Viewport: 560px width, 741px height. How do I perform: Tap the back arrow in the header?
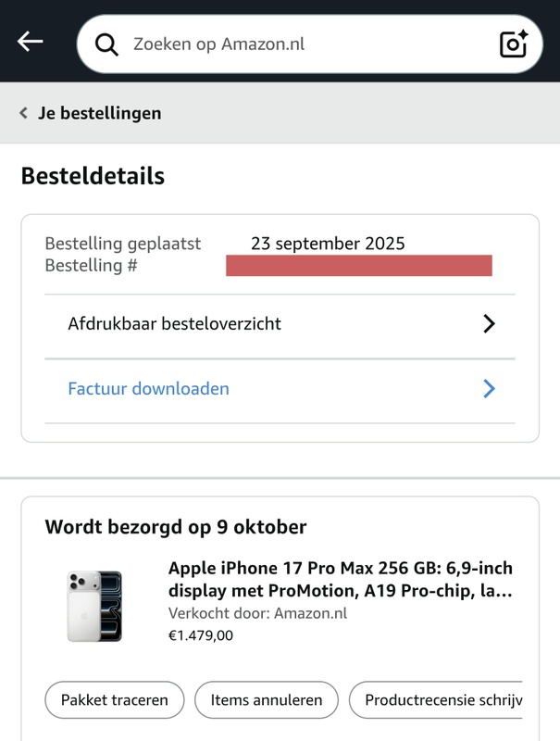tap(31, 42)
